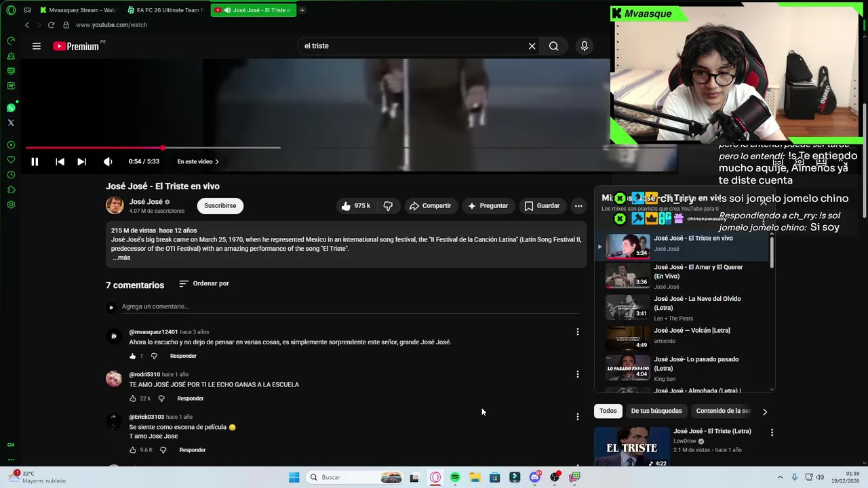The height and width of the screenshot is (488, 868).
Task: Open the Windows Start menu
Action: (294, 477)
